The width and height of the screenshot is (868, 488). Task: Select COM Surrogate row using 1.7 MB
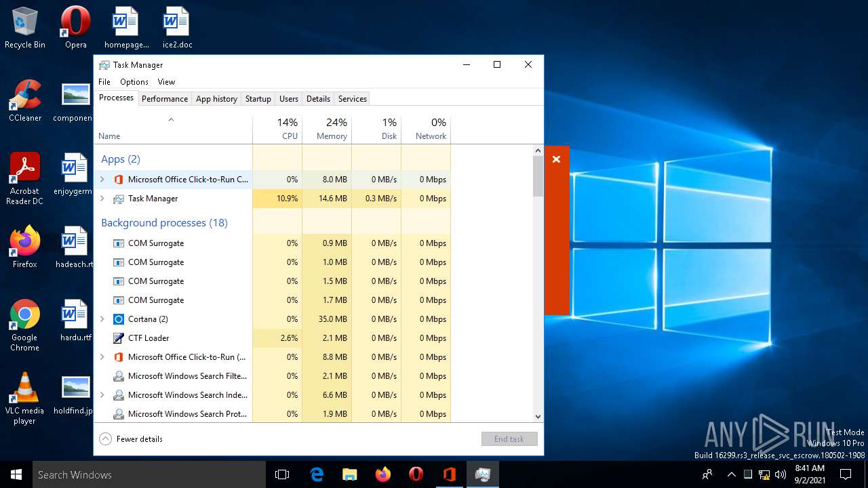pyautogui.click(x=272, y=300)
